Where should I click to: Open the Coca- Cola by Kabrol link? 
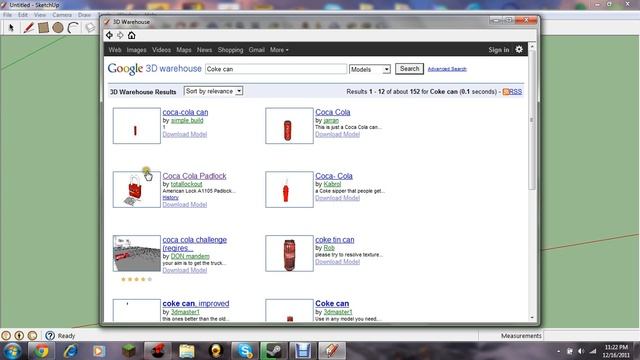334,176
